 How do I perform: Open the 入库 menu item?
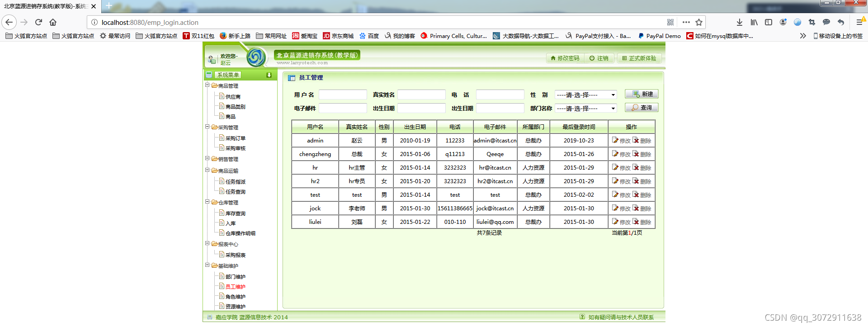[x=230, y=223]
